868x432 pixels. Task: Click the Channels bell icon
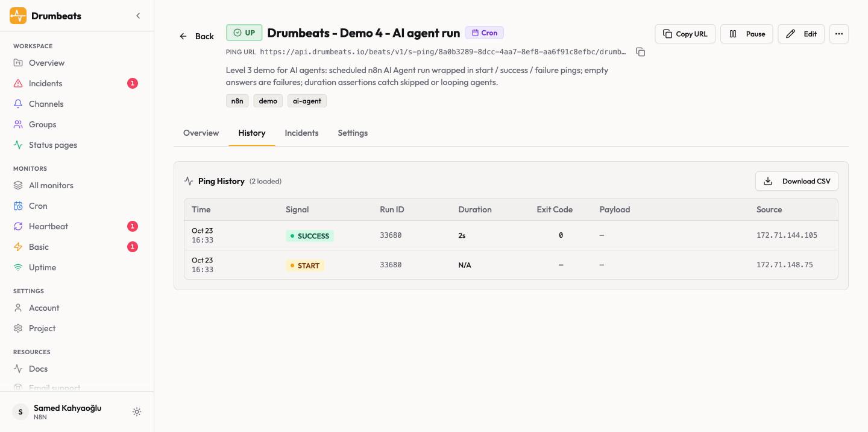(x=18, y=104)
